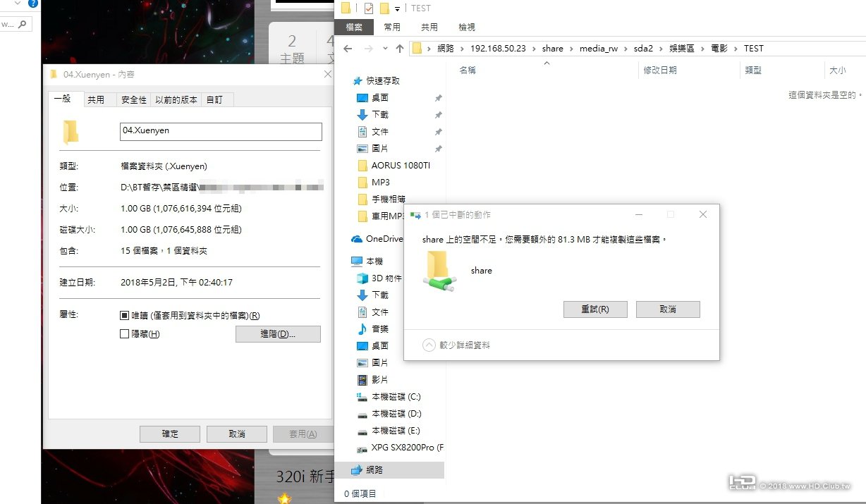The width and height of the screenshot is (866, 504).
Task: Click 取消 in the interrupted action dialog
Action: (668, 309)
